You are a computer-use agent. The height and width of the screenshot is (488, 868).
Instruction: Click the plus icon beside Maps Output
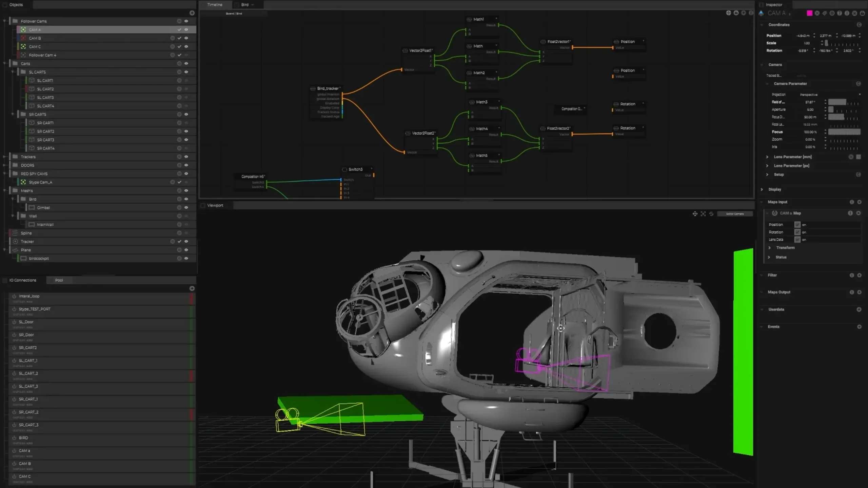[x=859, y=292]
